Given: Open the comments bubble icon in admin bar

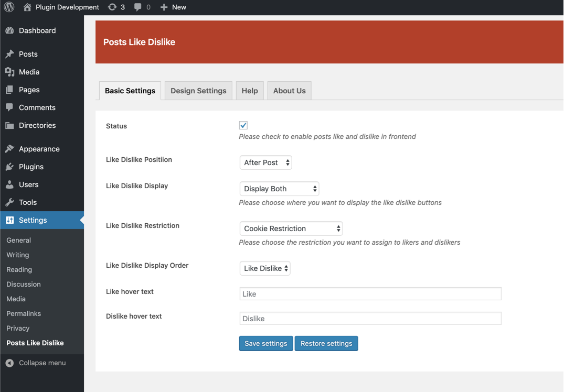Looking at the screenshot, I should pyautogui.click(x=138, y=7).
